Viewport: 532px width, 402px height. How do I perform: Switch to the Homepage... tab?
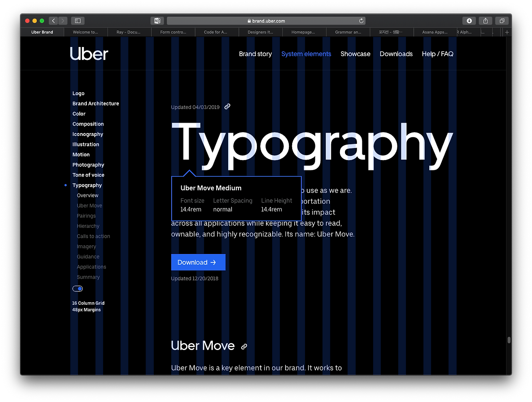[303, 32]
